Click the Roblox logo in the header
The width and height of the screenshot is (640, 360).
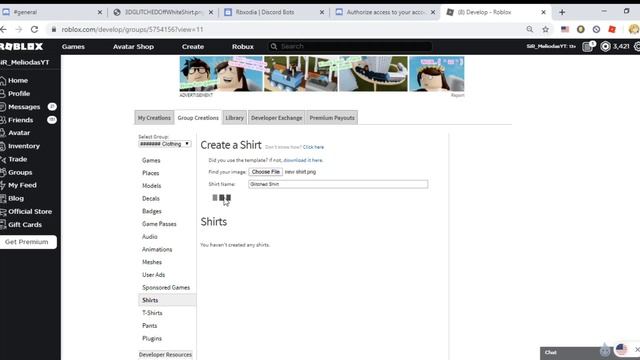point(21,47)
